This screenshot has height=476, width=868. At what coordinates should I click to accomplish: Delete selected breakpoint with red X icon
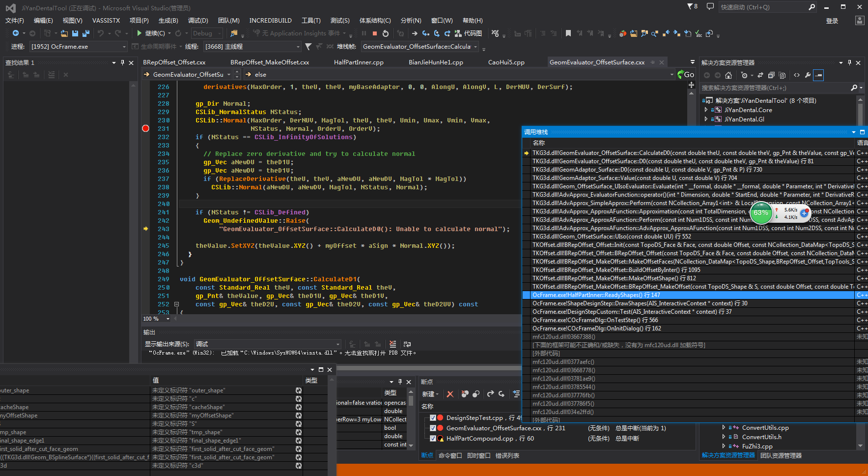pyautogui.click(x=450, y=394)
